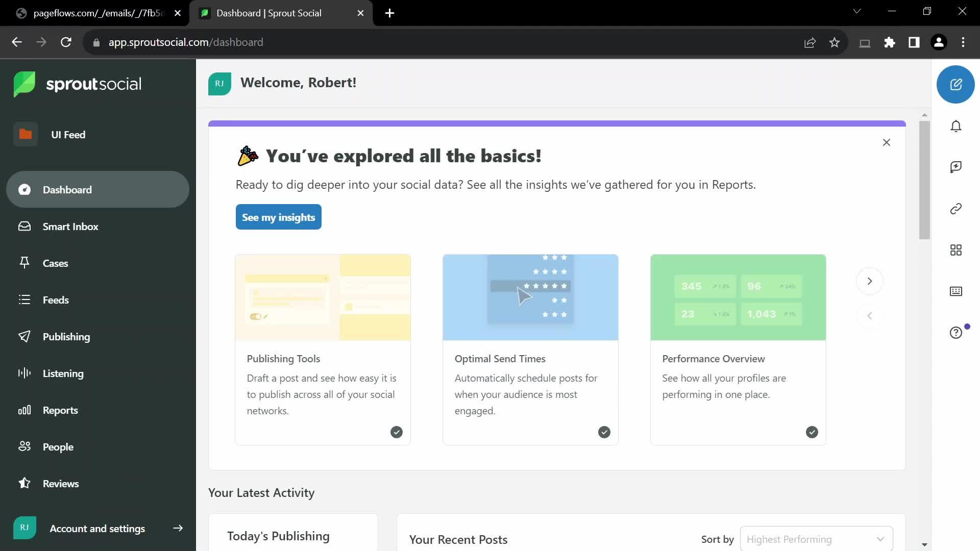980x551 pixels.
Task: Collapse the previous feature card carousel
Action: click(x=869, y=316)
